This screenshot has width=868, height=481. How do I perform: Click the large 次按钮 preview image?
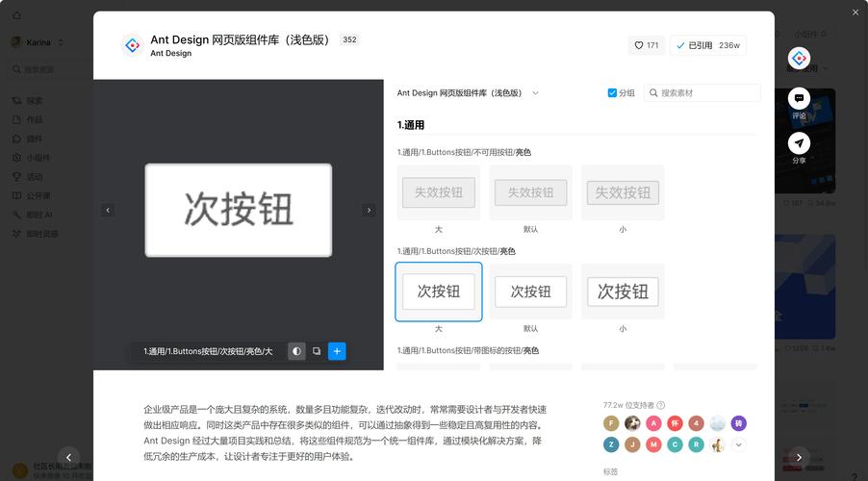[239, 211]
